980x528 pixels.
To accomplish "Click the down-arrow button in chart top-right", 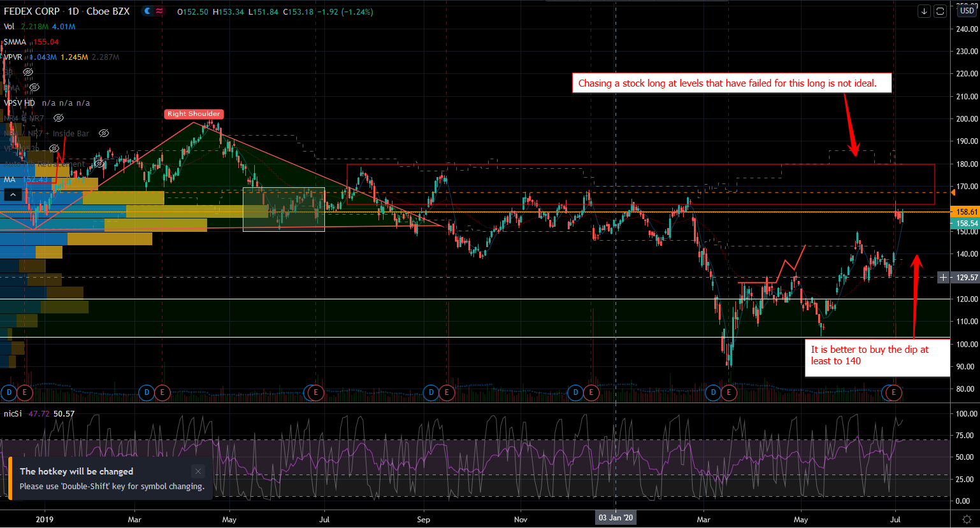I will tap(924, 11).
